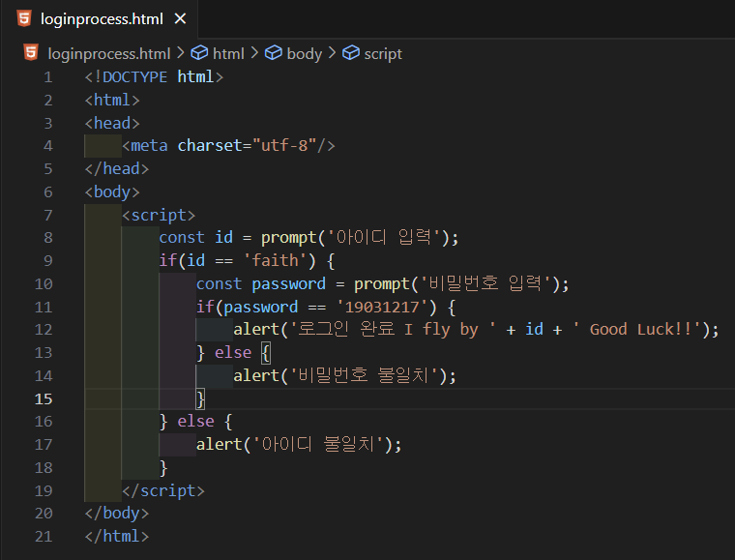Select the loginprocess.html editor tab
The width and height of the screenshot is (735, 560).
click(x=101, y=19)
